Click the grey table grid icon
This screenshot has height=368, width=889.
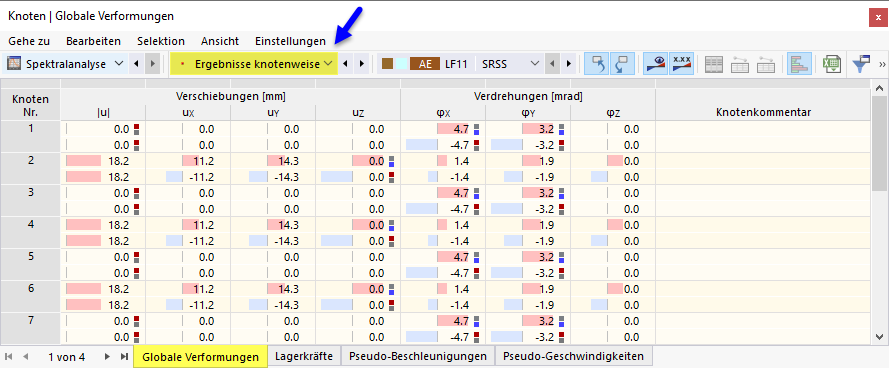[x=714, y=64]
